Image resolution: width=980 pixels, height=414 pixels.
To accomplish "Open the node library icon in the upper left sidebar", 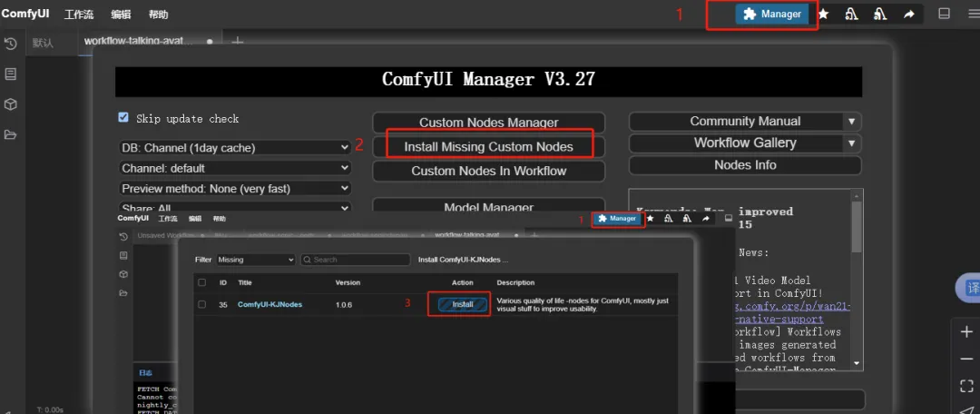I will (x=10, y=74).
